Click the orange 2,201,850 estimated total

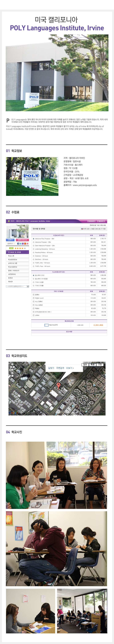[x=98, y=325]
